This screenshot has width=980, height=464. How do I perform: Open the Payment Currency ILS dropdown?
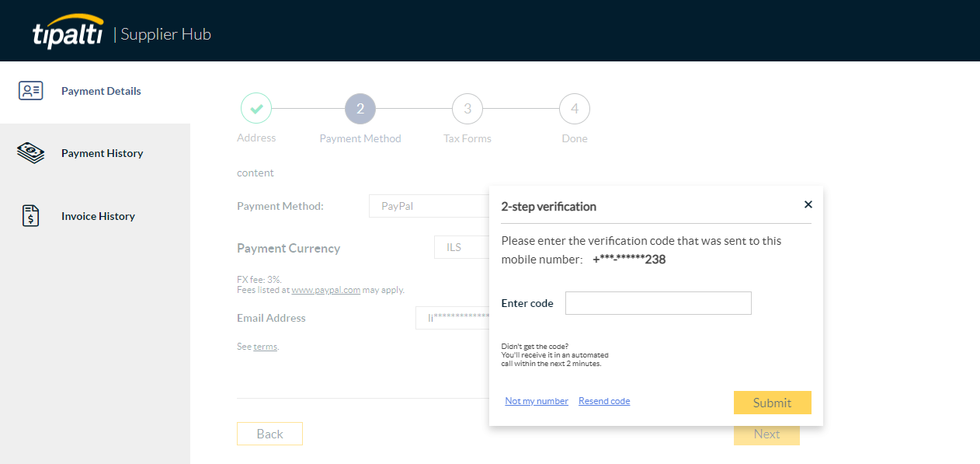point(461,247)
